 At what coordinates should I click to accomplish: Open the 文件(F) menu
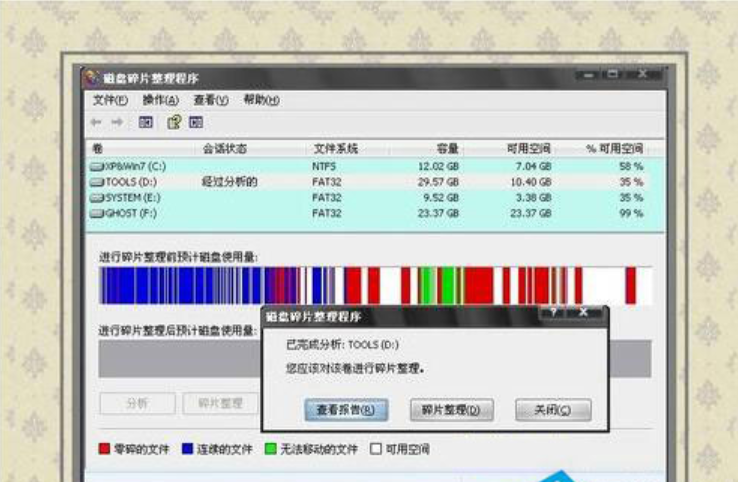coord(110,100)
